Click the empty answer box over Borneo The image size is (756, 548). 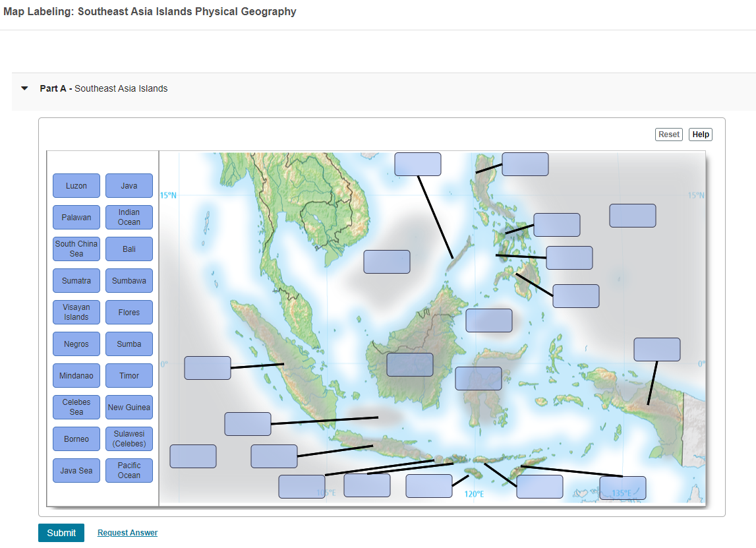coord(409,364)
